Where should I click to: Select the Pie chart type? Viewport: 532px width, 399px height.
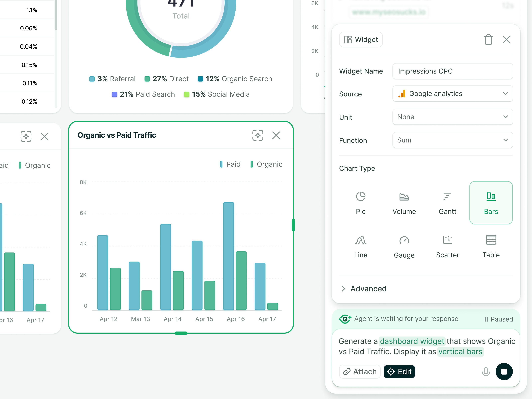point(361,203)
